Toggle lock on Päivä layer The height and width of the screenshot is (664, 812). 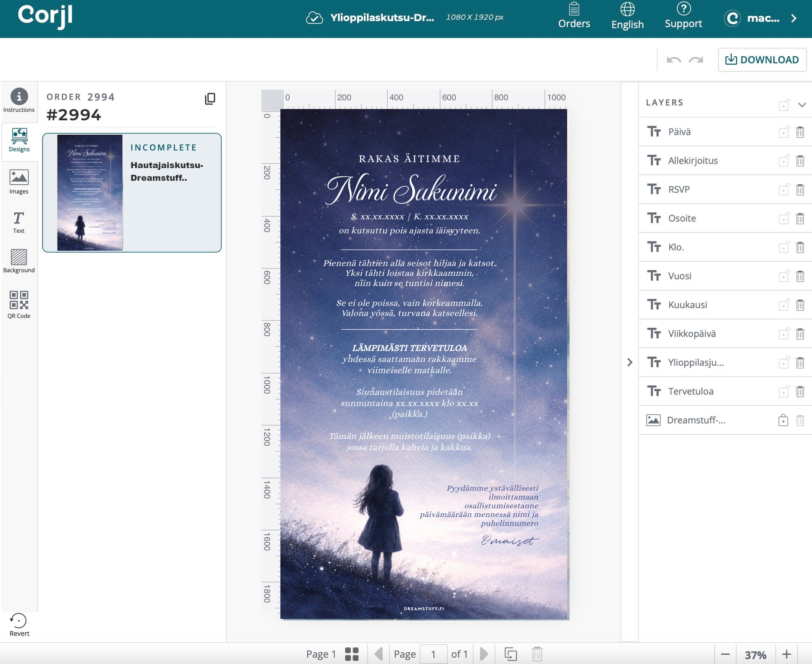click(784, 132)
